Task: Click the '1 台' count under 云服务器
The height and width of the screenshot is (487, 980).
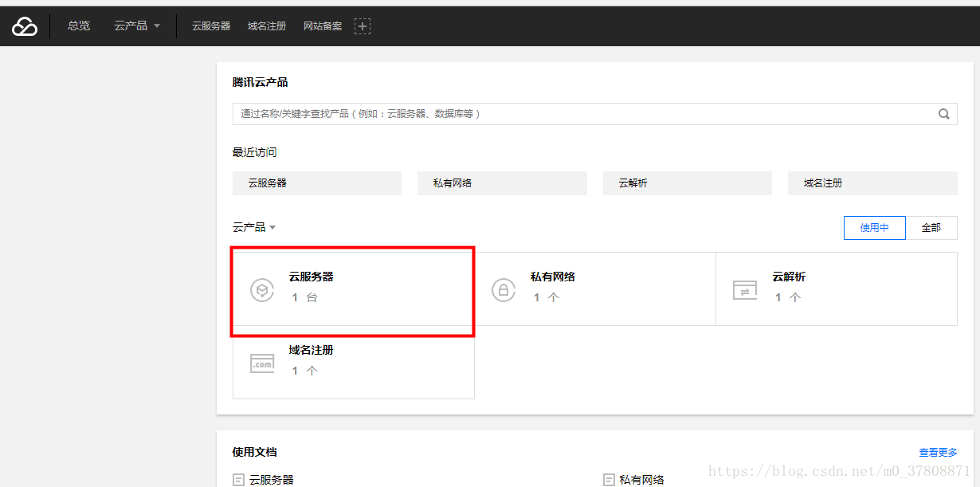Action: pyautogui.click(x=304, y=297)
